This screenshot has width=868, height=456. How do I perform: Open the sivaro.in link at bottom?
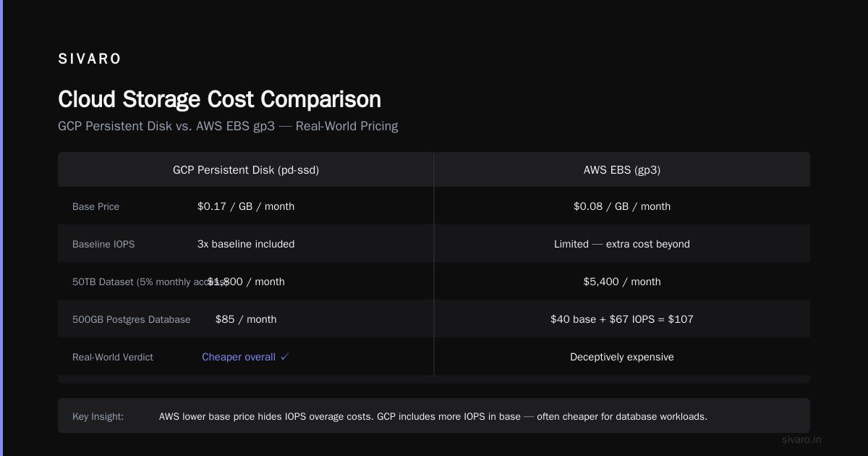click(x=802, y=439)
